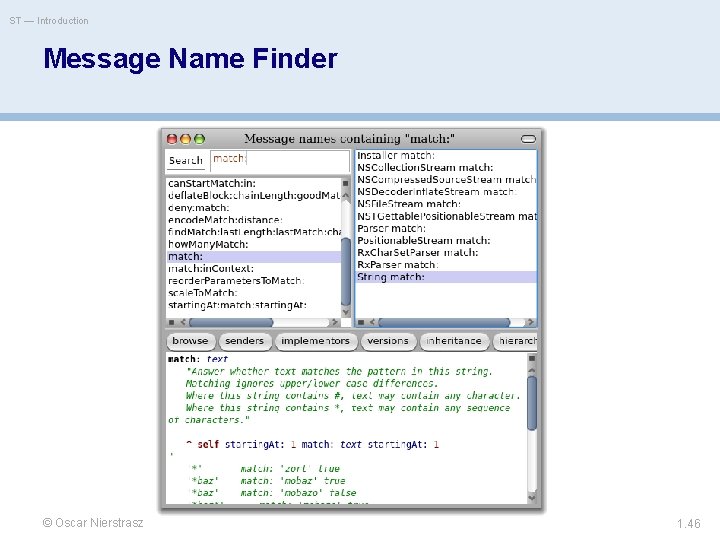The image size is (720, 540).
Task: Select PositionableStream match: implementor
Action: pos(446,241)
